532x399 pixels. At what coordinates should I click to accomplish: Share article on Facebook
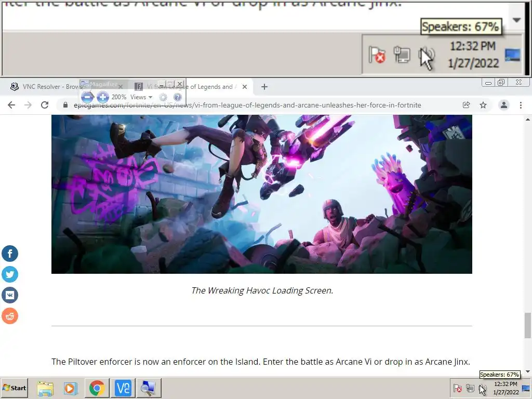[x=10, y=254]
